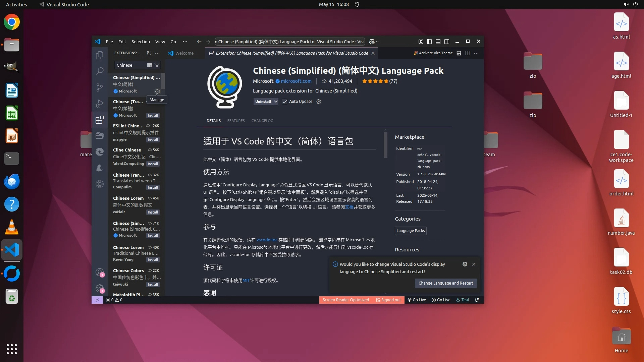Screen dimensions: 644x362
Task: Toggle the Auto Update checkbox
Action: (285, 102)
